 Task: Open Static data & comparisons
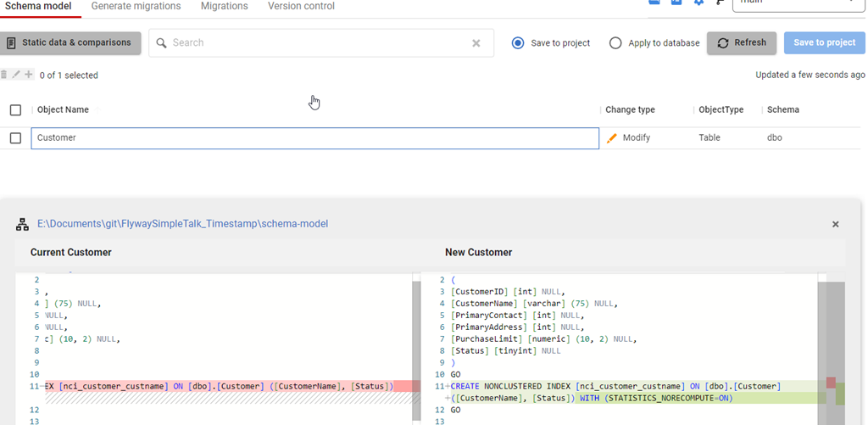pos(70,43)
